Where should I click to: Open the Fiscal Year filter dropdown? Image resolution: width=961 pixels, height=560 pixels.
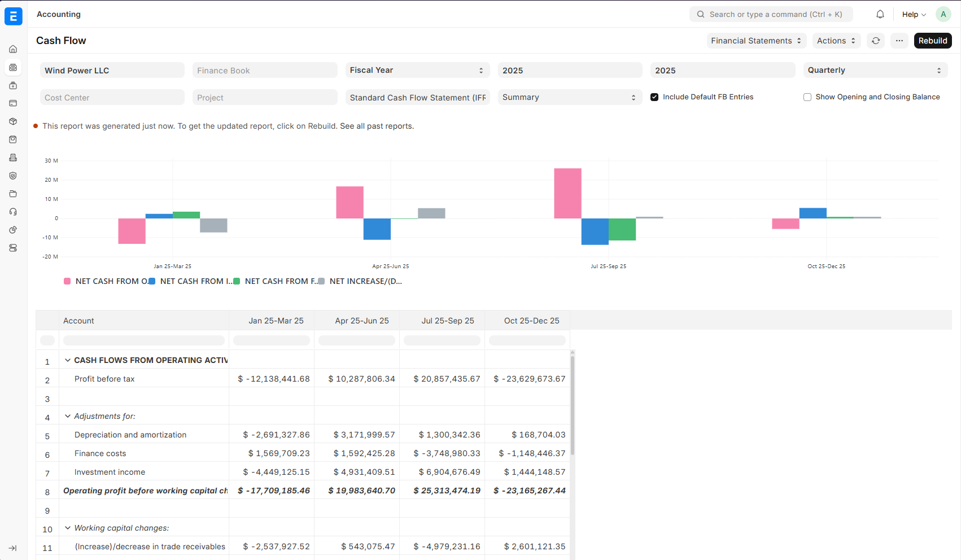[417, 70]
